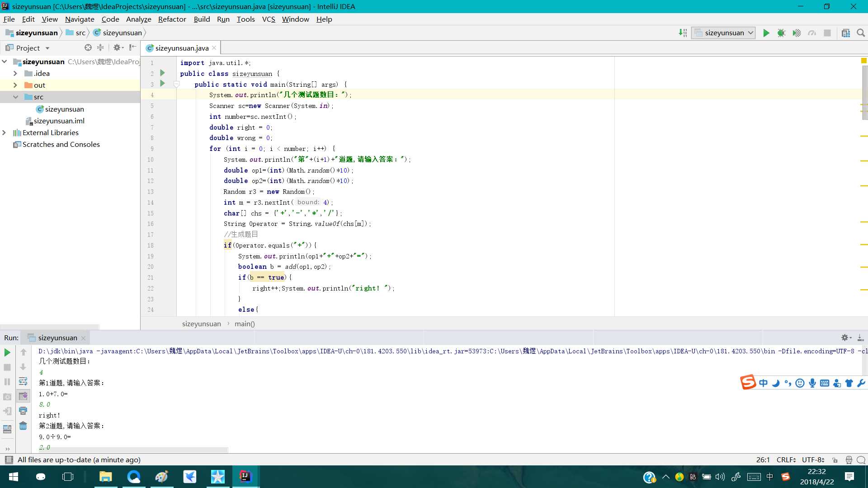Viewport: 868px width, 488px height.
Task: Expand the out folder in project tree
Action: coord(14,84)
